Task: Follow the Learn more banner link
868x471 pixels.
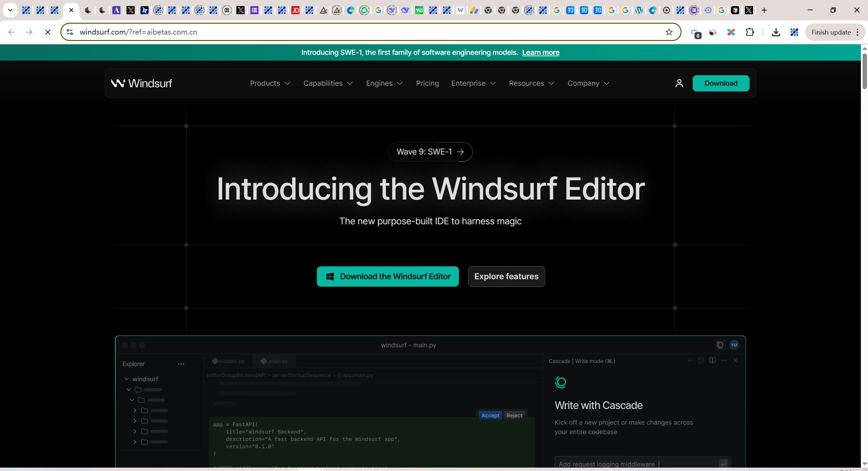Action: click(x=541, y=53)
